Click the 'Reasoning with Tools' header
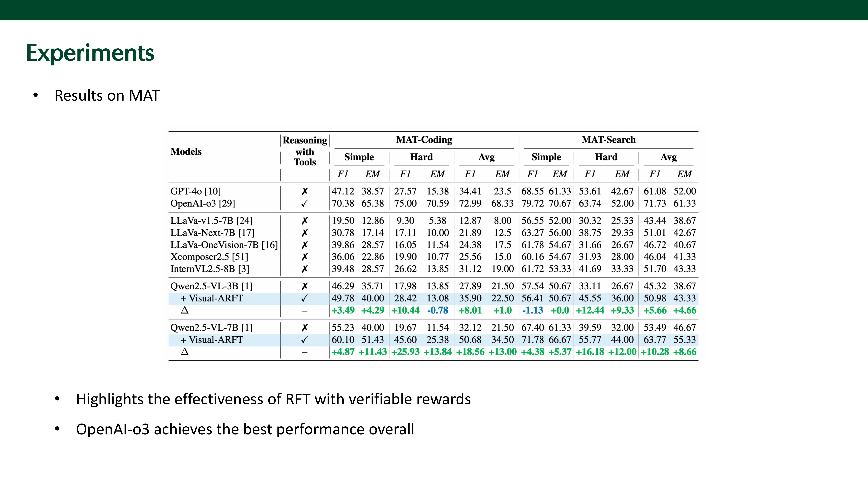This screenshot has height=488, width=868. 305,151
